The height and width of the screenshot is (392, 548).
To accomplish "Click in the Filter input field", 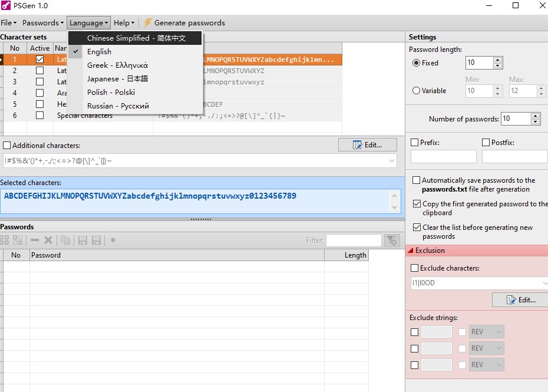I will [354, 241].
